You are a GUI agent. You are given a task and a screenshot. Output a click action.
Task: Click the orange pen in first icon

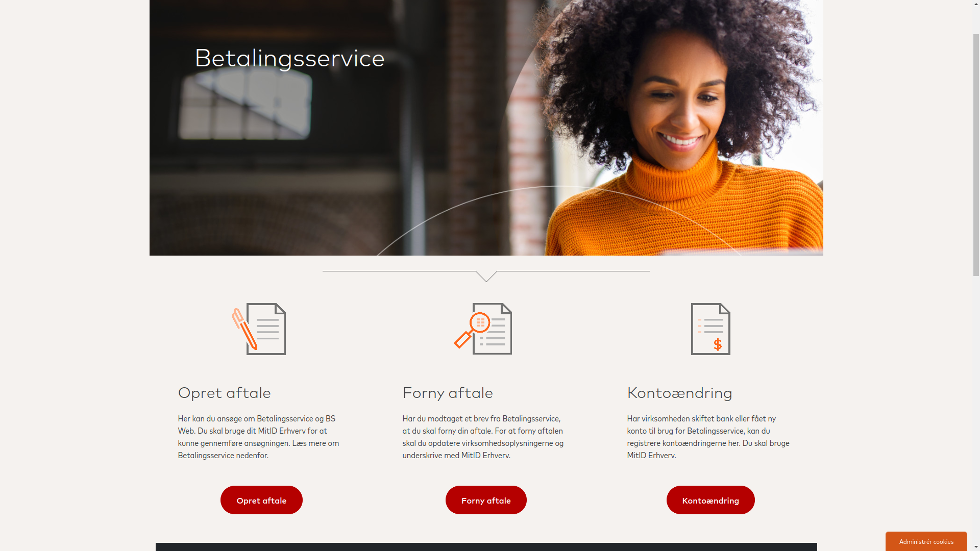(x=244, y=330)
